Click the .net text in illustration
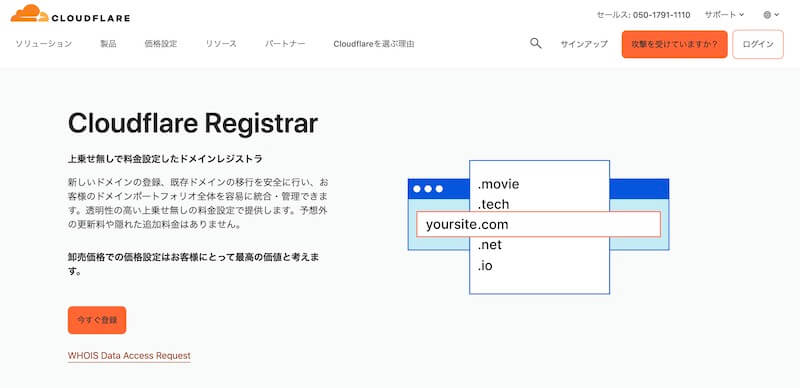 [x=489, y=246]
